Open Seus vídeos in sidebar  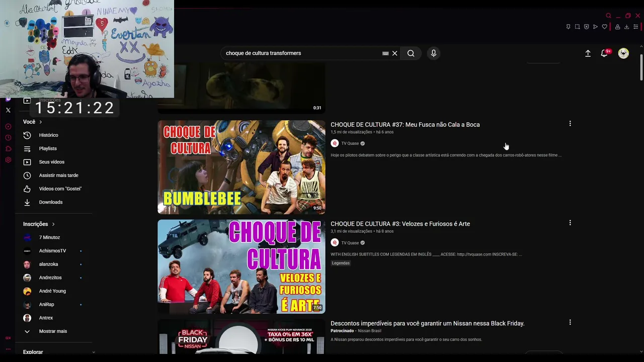click(53, 162)
